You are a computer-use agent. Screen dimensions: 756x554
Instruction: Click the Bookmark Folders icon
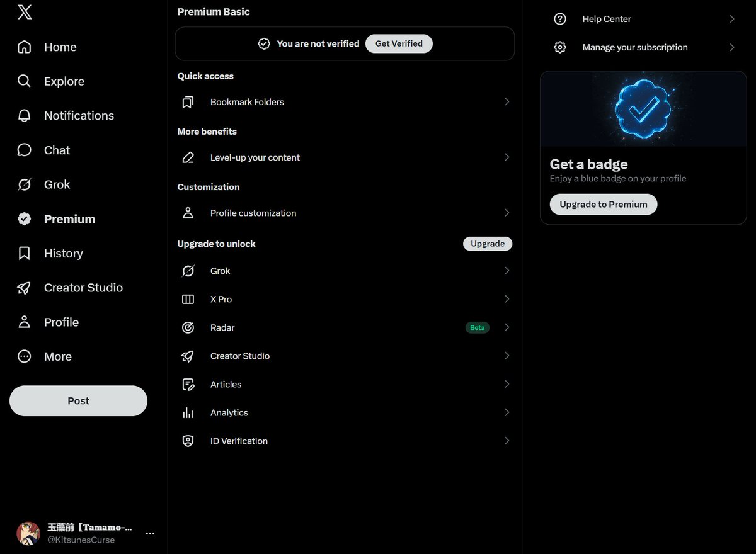click(188, 102)
